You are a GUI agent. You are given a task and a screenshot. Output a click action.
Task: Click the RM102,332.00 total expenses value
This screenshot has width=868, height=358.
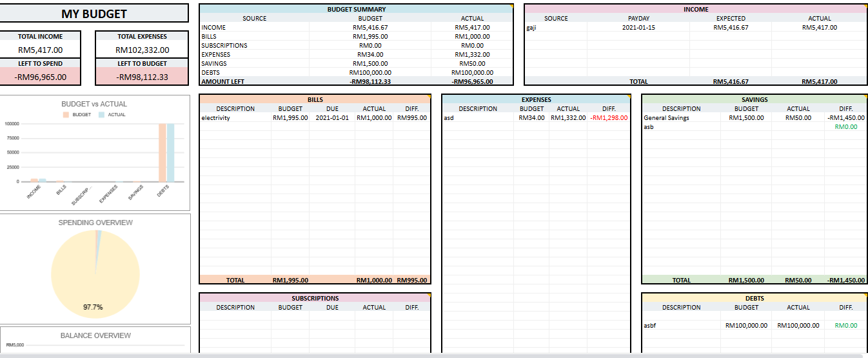point(143,50)
